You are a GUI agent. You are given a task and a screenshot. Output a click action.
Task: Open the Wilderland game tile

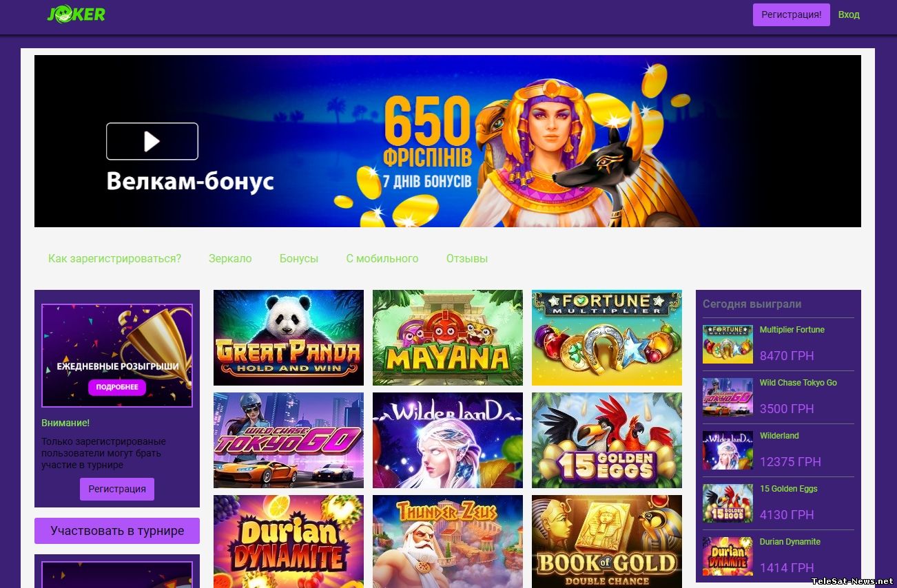pyautogui.click(x=448, y=440)
